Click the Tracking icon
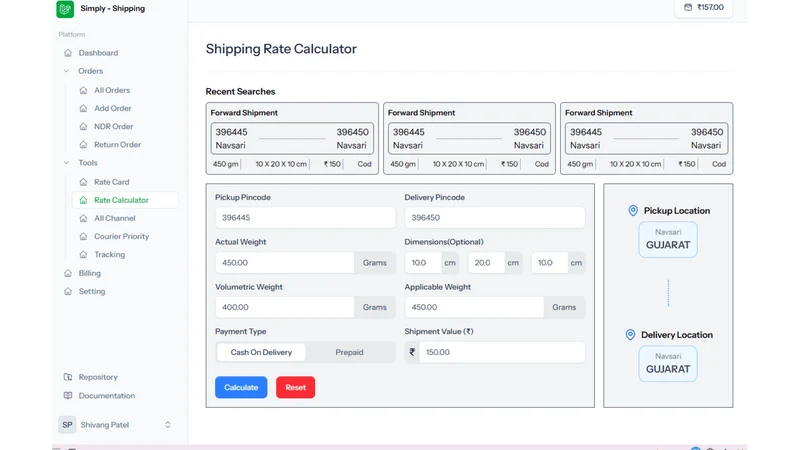Viewport: 800px width, 450px height. pyautogui.click(x=83, y=255)
